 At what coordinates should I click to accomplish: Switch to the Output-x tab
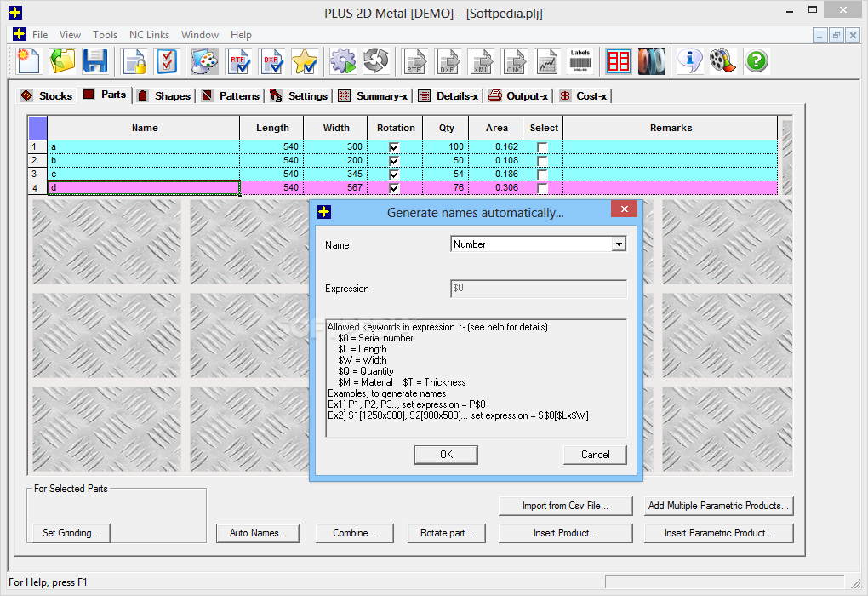(x=519, y=96)
